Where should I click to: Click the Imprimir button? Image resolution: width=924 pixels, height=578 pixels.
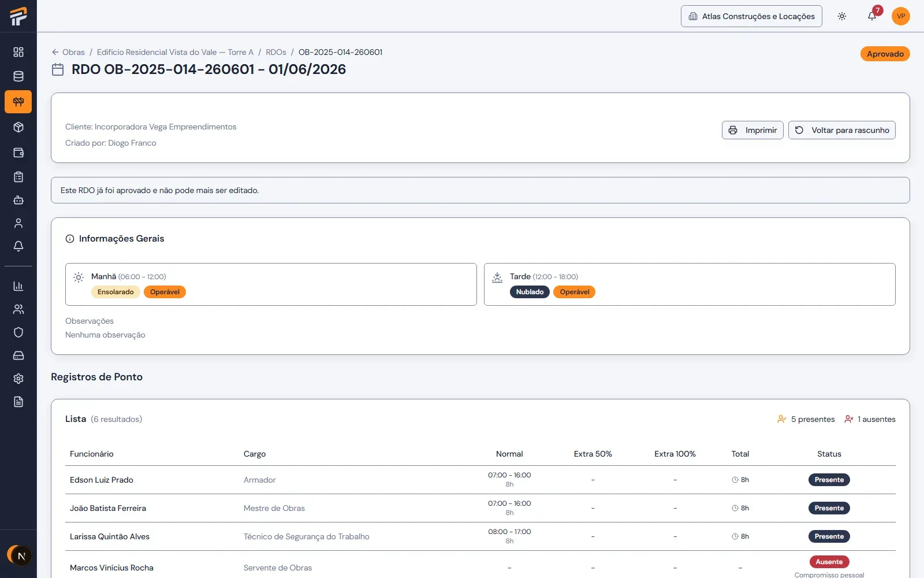pos(752,130)
